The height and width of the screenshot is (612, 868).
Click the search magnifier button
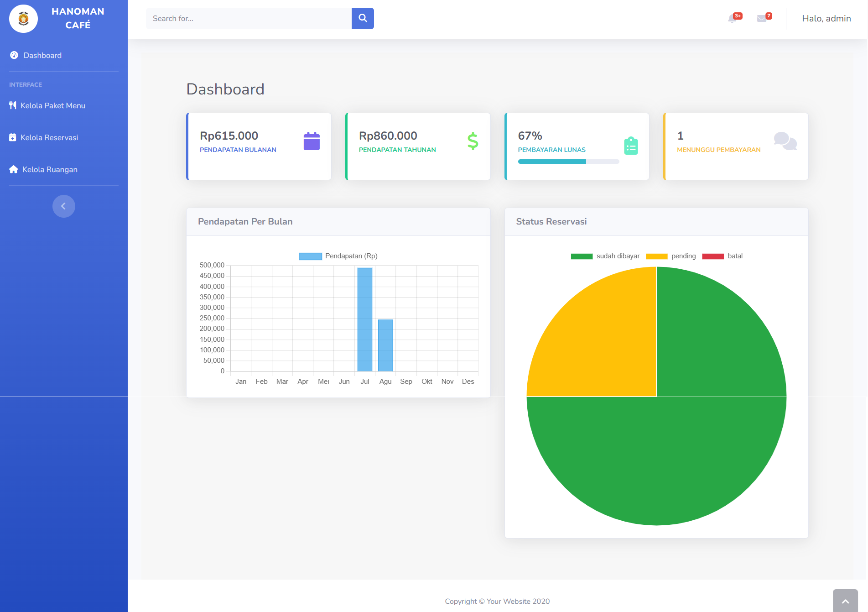(363, 18)
